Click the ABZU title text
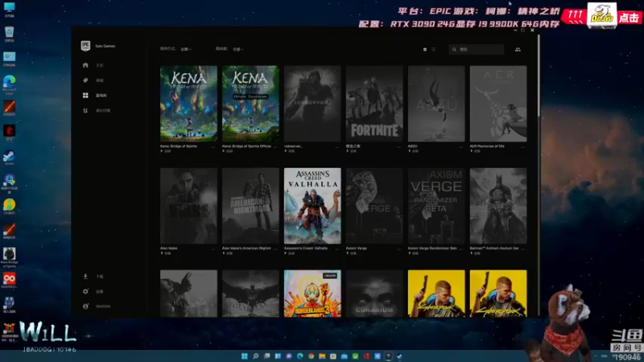Viewport: 644px width, 362px height. point(412,146)
